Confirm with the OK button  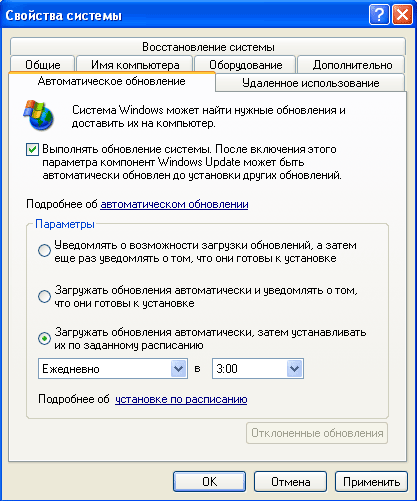209,482
